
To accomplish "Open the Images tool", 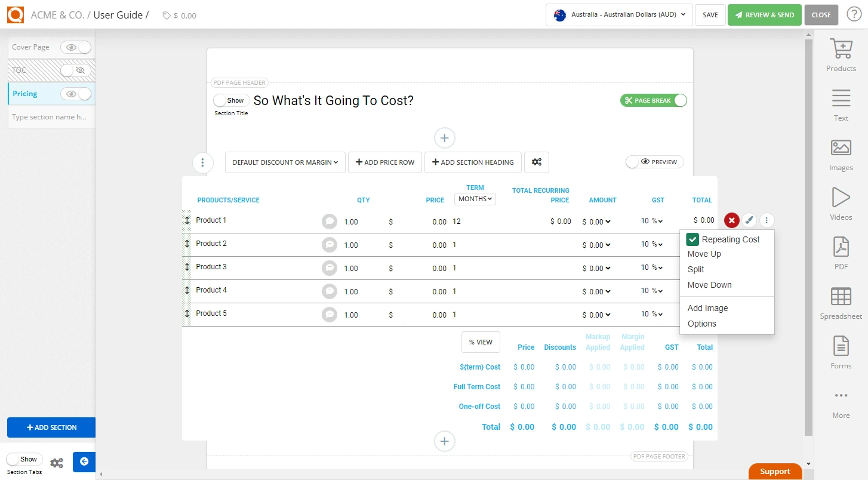I will pos(841,155).
